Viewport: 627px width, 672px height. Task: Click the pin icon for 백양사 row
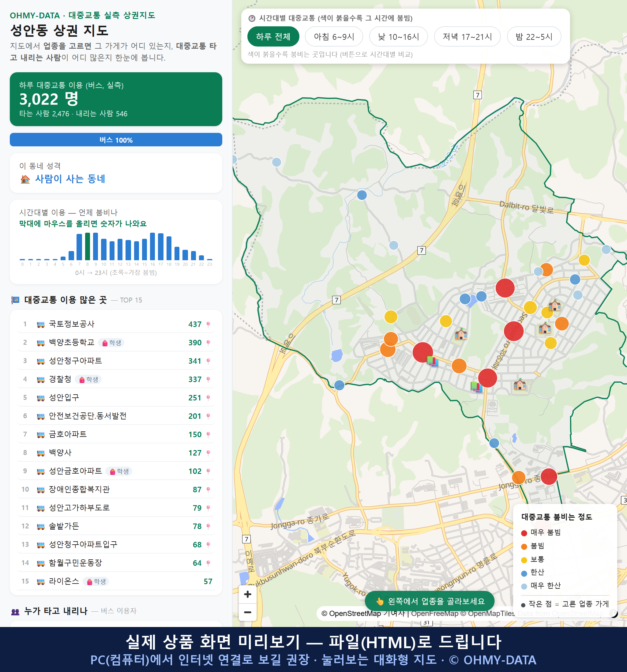(208, 453)
